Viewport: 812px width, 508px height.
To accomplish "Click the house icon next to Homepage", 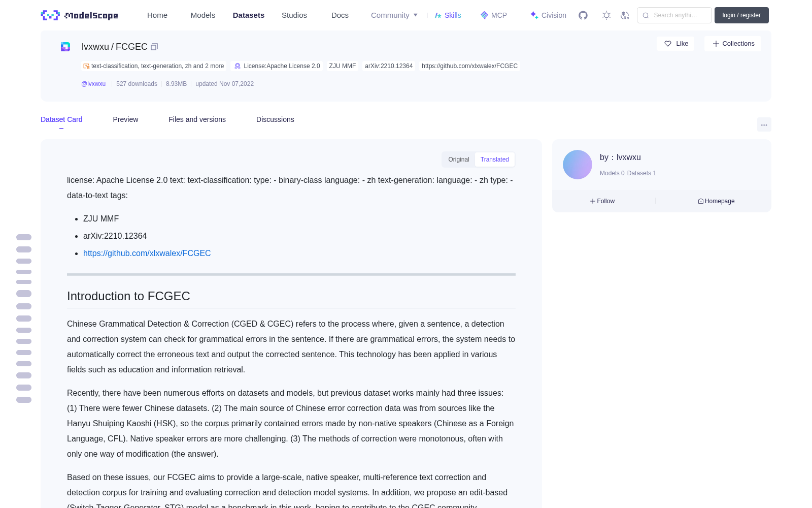I will point(701,201).
